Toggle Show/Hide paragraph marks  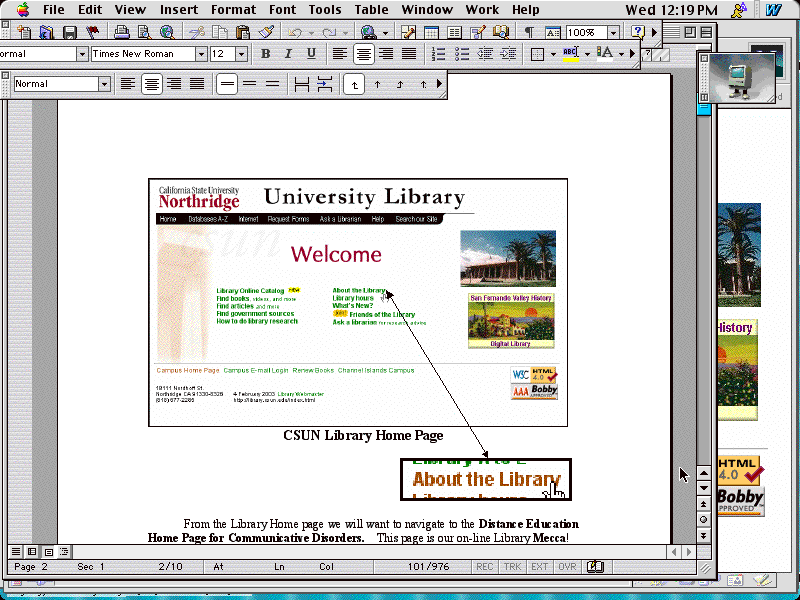pos(530,32)
